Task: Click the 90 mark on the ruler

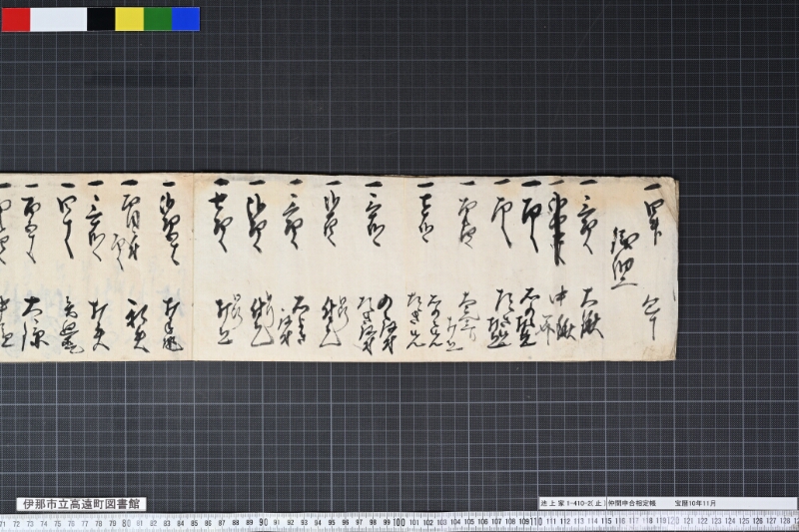Action: tap(263, 522)
